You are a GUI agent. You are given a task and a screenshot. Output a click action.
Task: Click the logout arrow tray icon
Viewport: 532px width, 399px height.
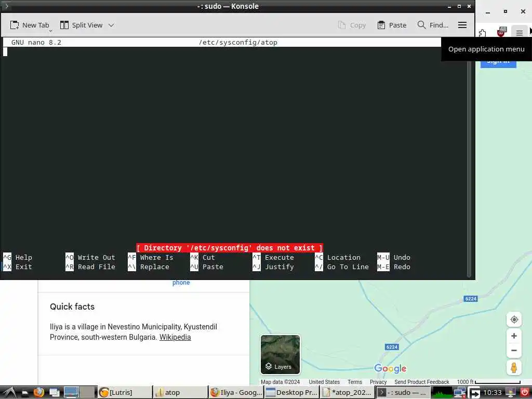click(474, 393)
